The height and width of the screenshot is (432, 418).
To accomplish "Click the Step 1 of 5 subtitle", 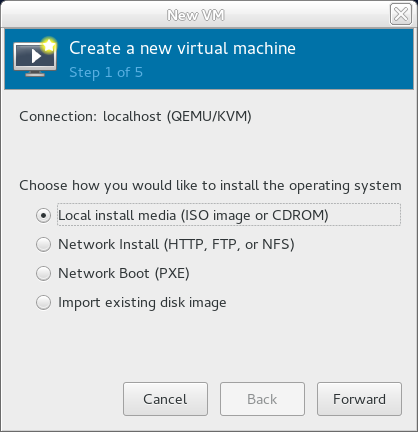I will 106,73.
